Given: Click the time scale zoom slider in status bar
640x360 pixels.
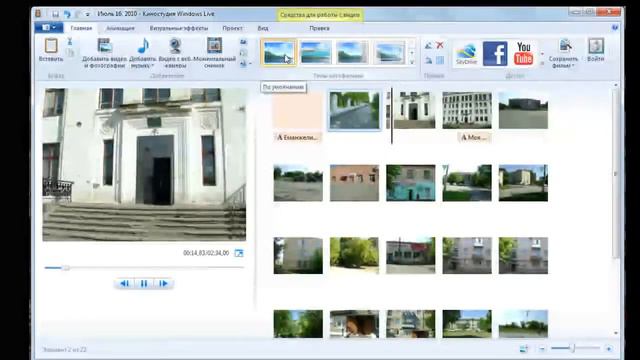Looking at the screenshot, I should click(576, 348).
